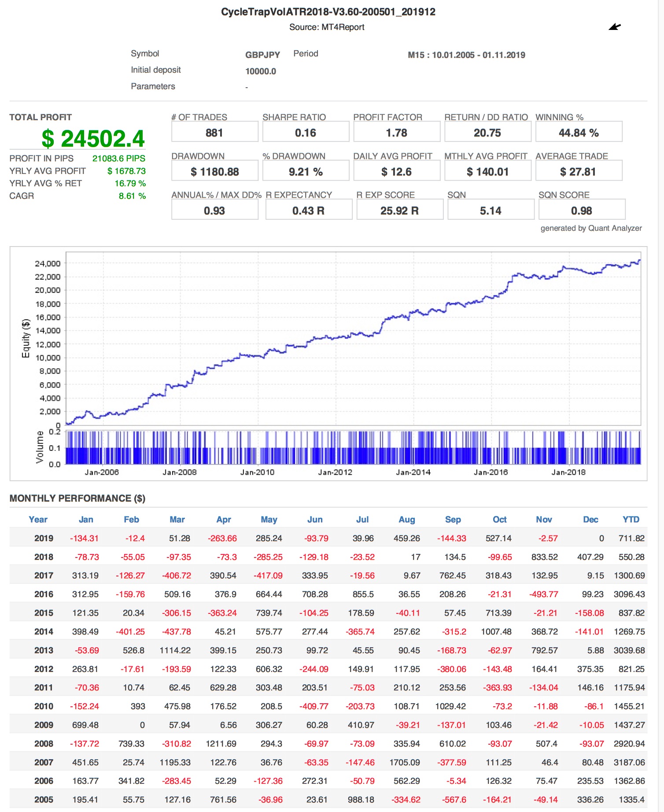Viewport: 664px width, 812px height.
Task: Select the % Drawdown value 9.21 %
Action: [x=306, y=172]
